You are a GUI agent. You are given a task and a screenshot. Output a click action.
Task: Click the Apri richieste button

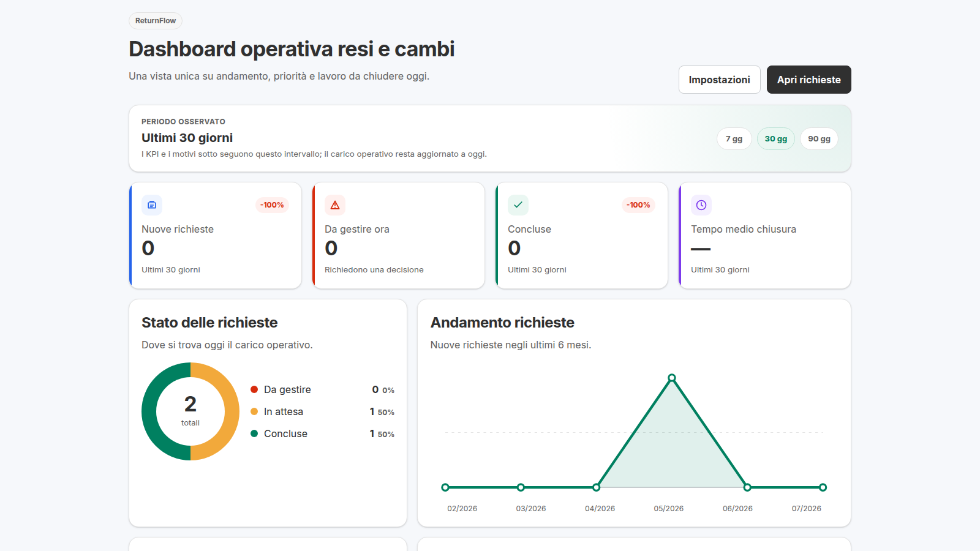[x=809, y=80]
